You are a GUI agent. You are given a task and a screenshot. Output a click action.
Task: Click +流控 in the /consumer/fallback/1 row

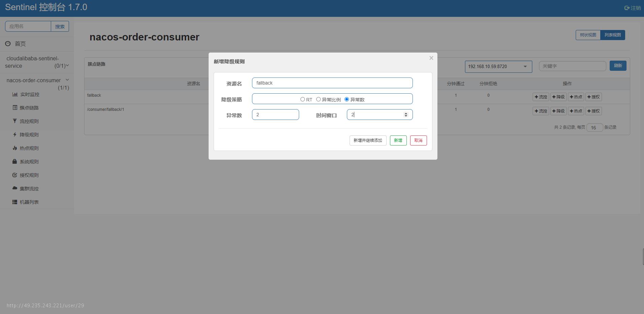coord(541,111)
